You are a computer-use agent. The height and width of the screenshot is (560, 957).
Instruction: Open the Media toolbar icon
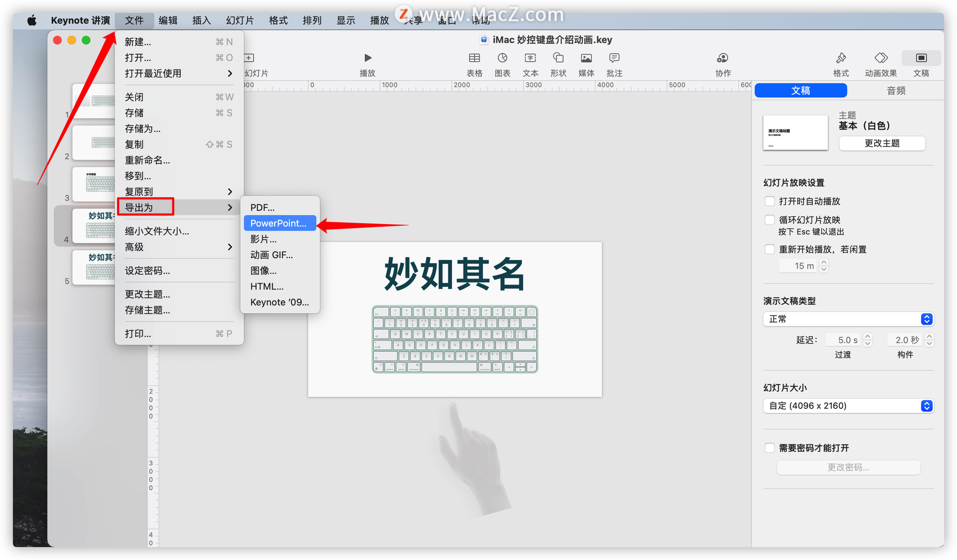[586, 58]
